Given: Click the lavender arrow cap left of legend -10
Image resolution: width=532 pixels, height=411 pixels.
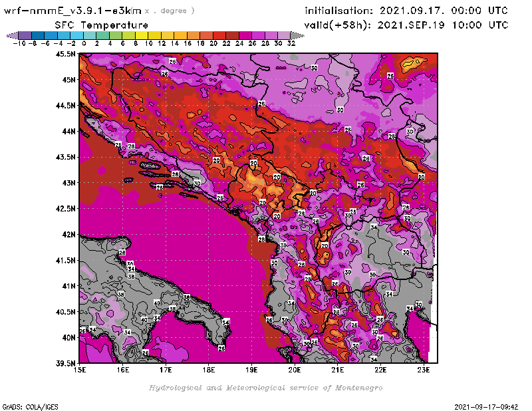Looking at the screenshot, I should pyautogui.click(x=12, y=36).
